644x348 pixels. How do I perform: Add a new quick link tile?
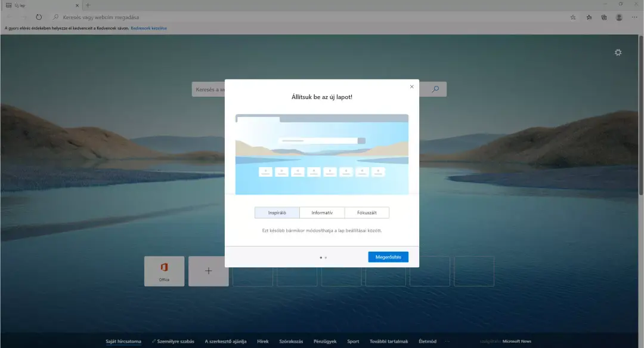click(208, 271)
